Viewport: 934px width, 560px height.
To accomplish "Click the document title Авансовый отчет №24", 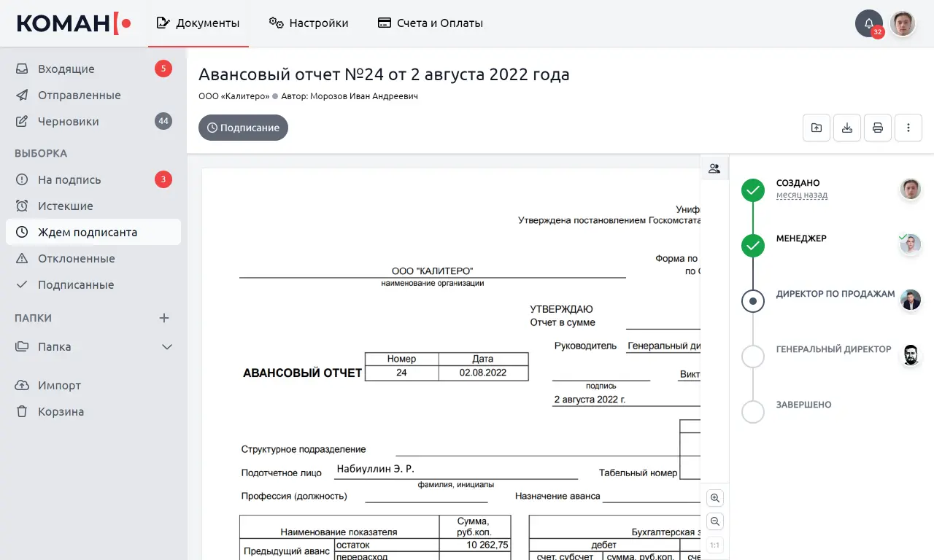I will [384, 74].
